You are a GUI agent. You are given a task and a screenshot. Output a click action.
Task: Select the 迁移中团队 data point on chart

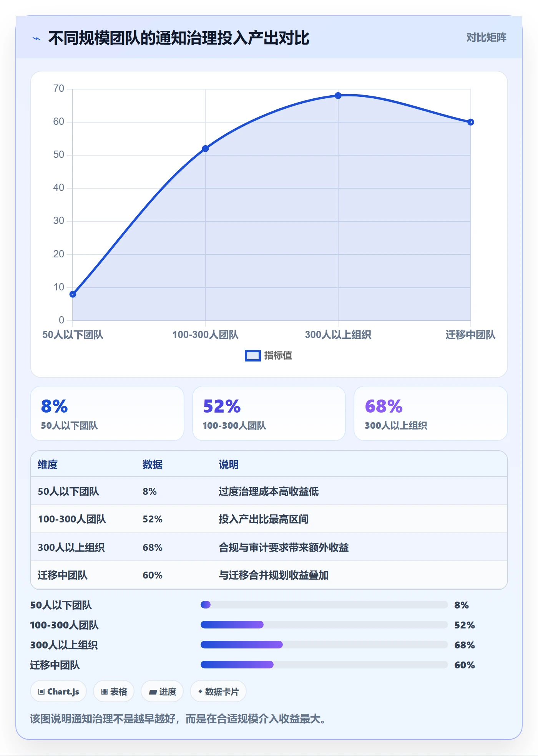tap(471, 122)
